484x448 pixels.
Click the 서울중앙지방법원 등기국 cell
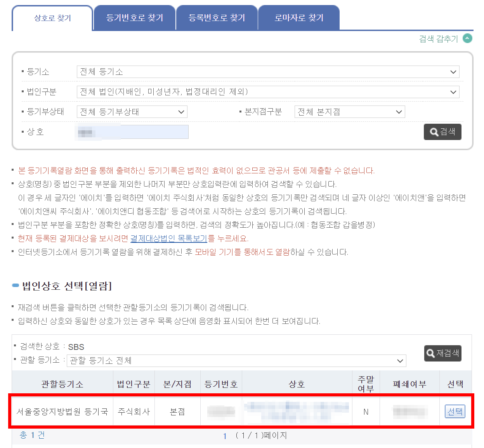coord(62,412)
